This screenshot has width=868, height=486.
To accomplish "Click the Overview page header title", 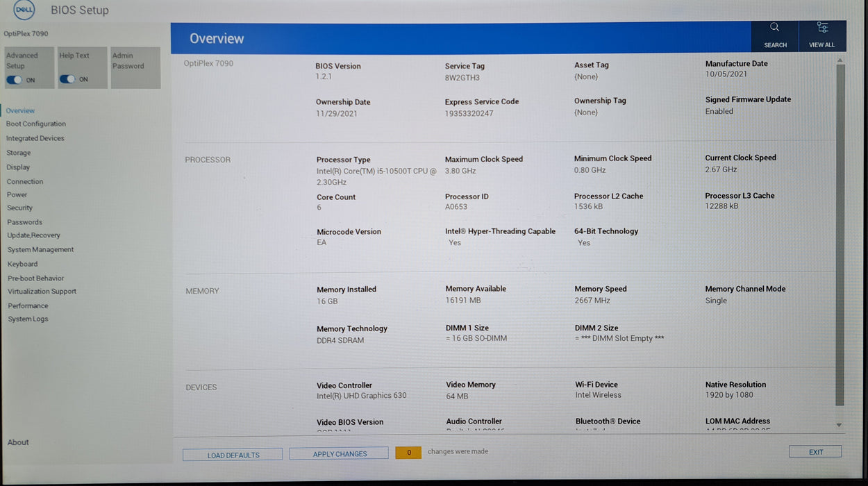I will 217,39.
